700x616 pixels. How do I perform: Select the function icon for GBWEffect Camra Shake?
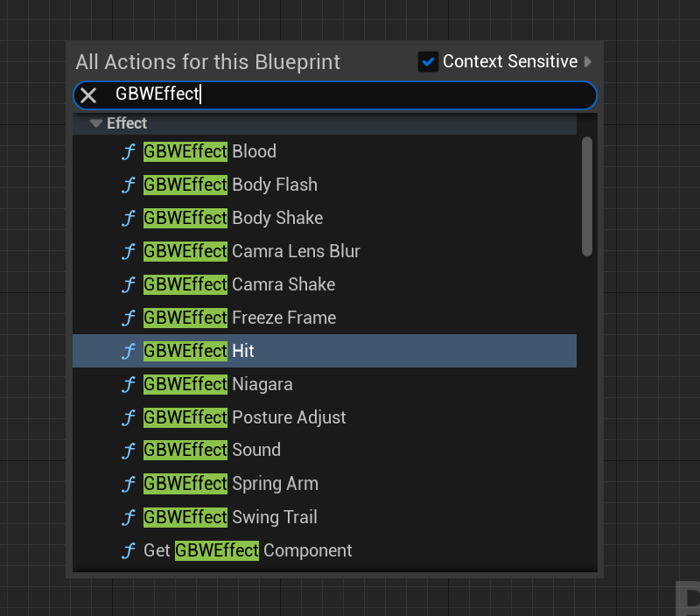(128, 284)
